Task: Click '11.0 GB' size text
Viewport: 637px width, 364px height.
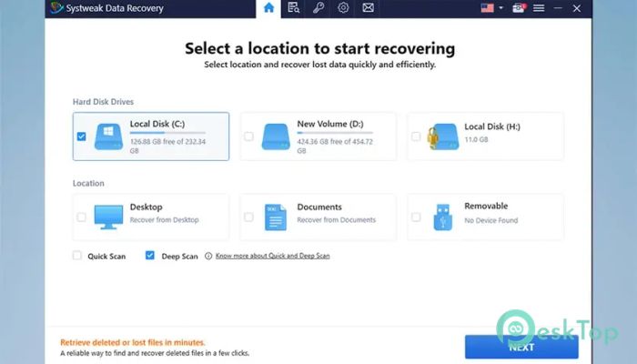Action: pyautogui.click(x=476, y=139)
